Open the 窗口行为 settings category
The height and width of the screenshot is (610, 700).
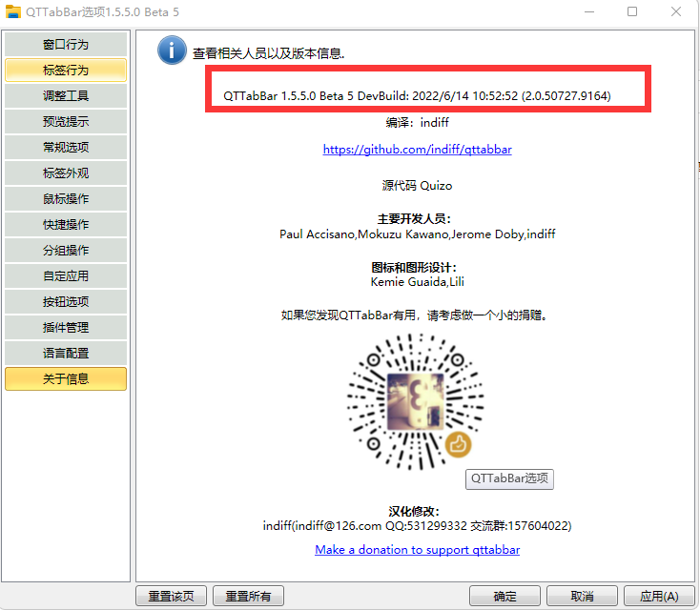click(x=66, y=44)
